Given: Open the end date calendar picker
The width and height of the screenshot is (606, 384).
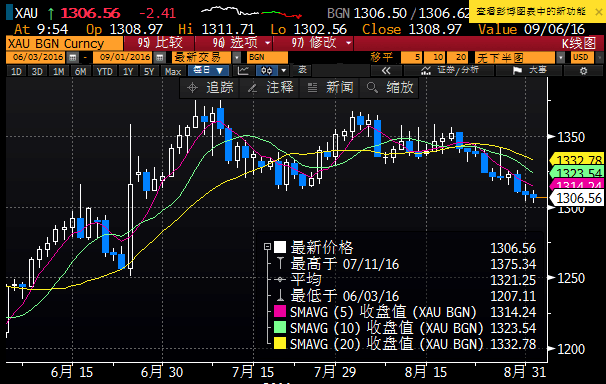Looking at the screenshot, I should [x=159, y=58].
